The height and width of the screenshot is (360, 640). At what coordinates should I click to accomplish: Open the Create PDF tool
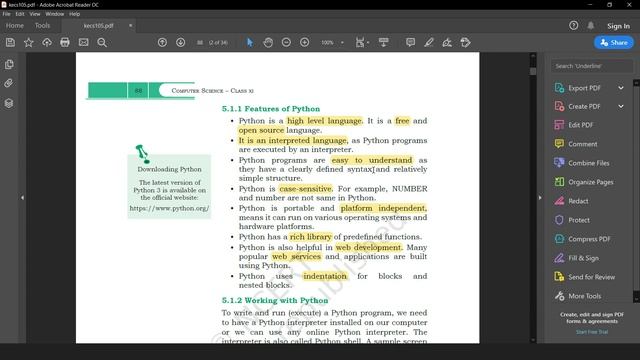pos(584,107)
